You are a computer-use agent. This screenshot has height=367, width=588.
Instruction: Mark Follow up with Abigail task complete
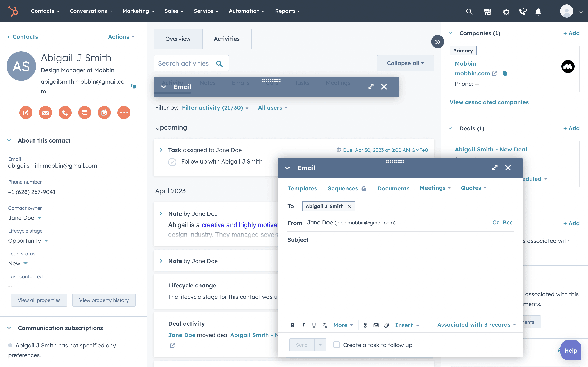click(x=172, y=162)
